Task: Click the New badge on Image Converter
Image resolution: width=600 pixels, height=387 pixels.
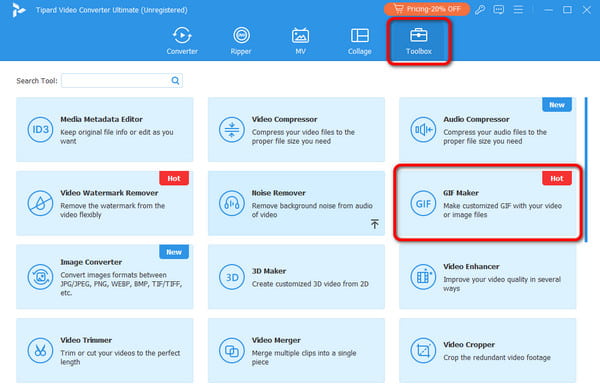Action: pos(174,252)
